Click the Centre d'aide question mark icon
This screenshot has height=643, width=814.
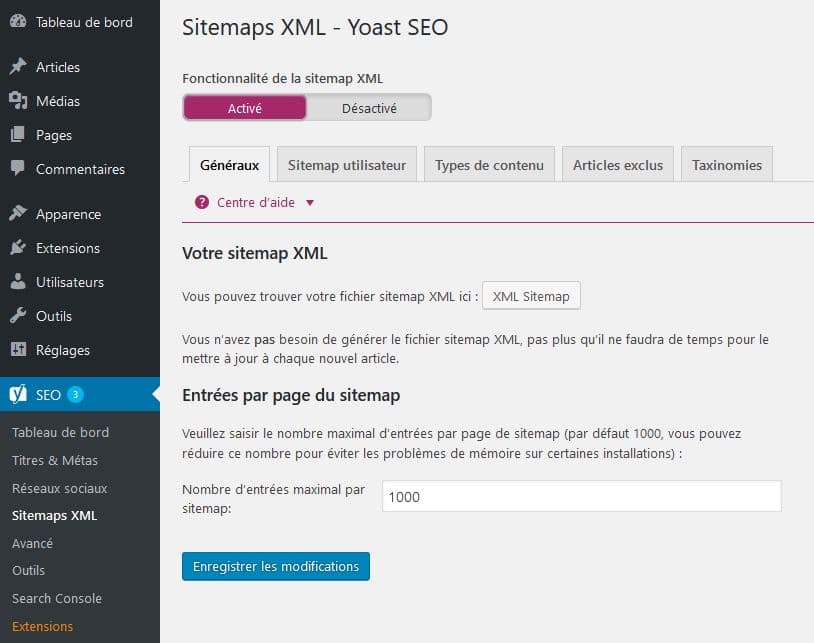[x=202, y=202]
